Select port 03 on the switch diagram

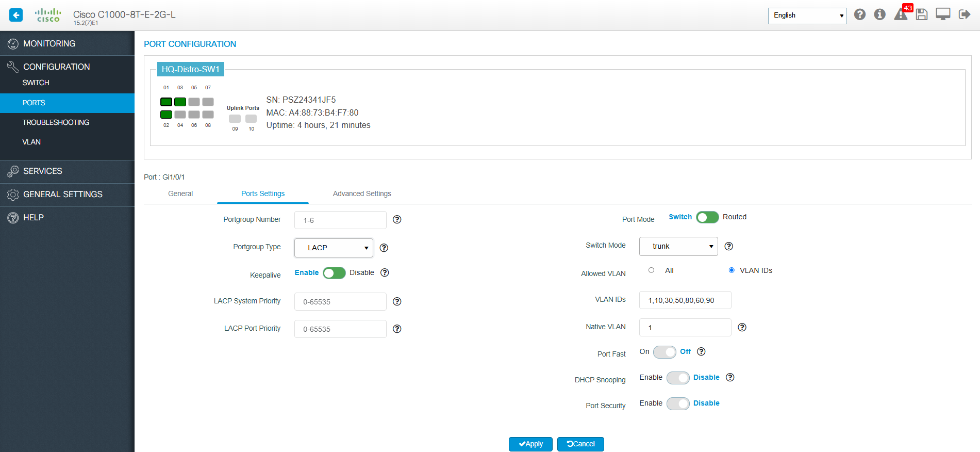(180, 102)
